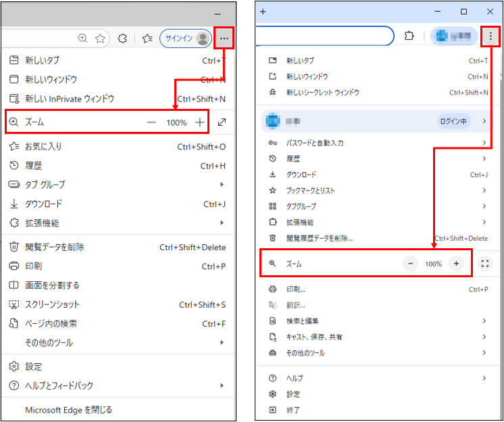Expand ヘルプとフィードバック submenu in Edge
This screenshot has height=422, width=504.
click(222, 385)
